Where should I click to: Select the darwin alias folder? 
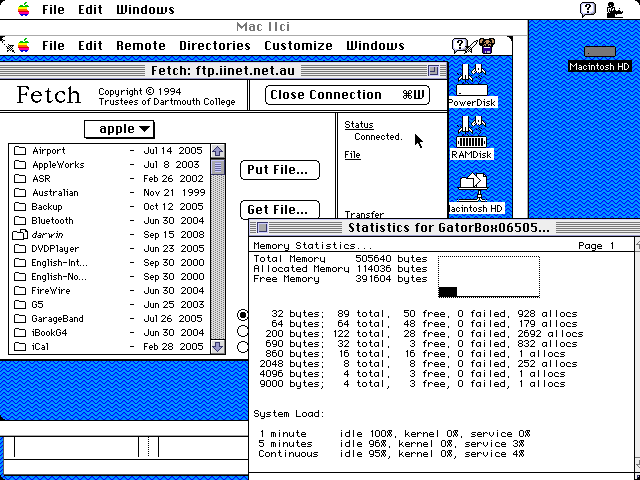tap(109, 235)
